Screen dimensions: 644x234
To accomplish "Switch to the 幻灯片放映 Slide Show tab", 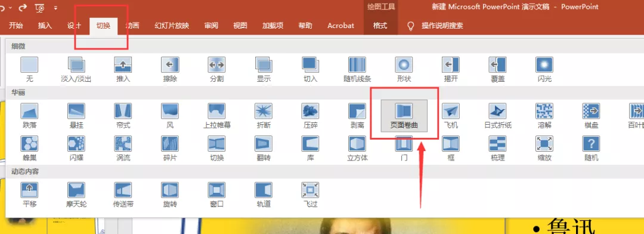I will point(172,26).
